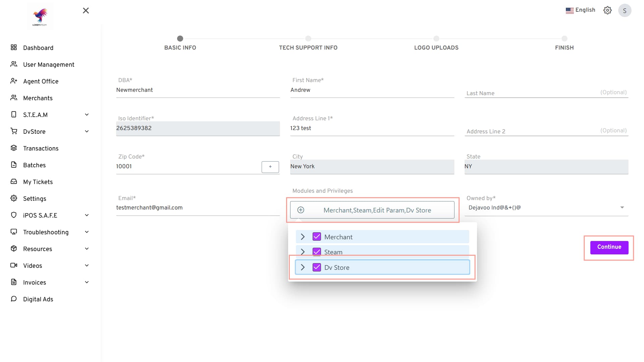The width and height of the screenshot is (644, 362).
Task: Click the Transactions layers icon
Action: click(14, 148)
